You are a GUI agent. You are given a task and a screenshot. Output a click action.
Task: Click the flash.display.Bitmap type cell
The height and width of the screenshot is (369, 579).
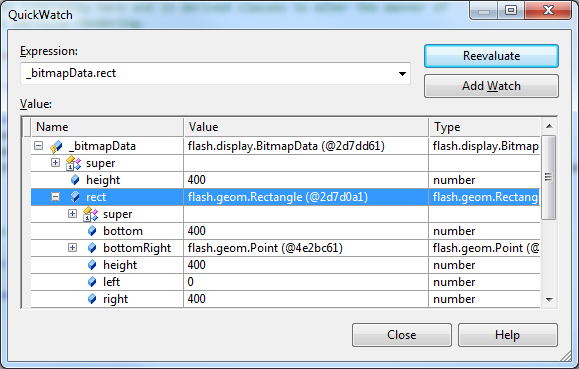click(x=484, y=146)
